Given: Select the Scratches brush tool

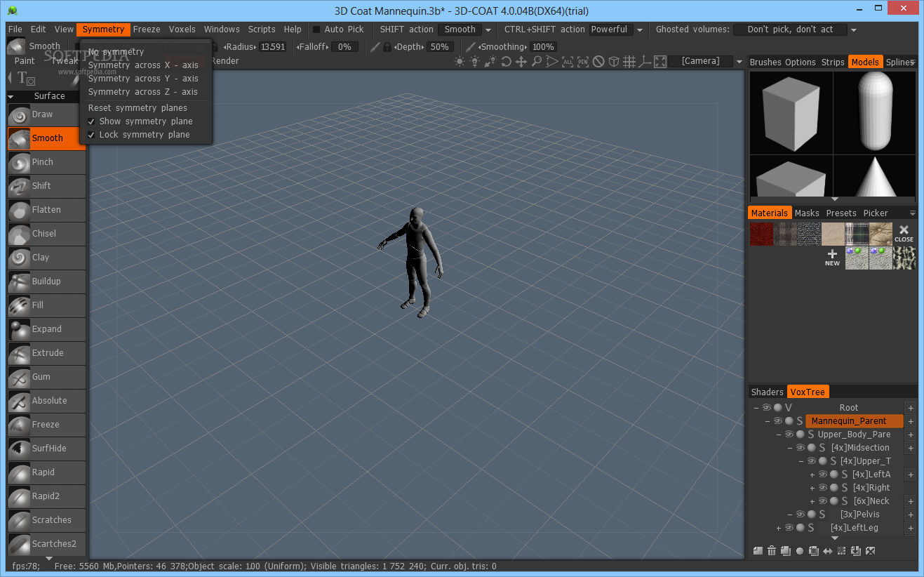Looking at the screenshot, I should pos(46,520).
